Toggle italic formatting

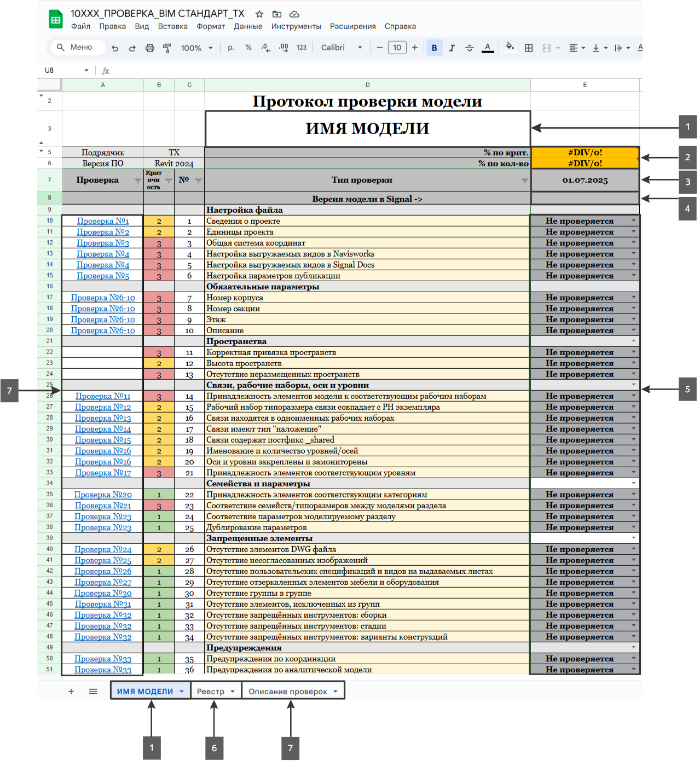point(452,48)
